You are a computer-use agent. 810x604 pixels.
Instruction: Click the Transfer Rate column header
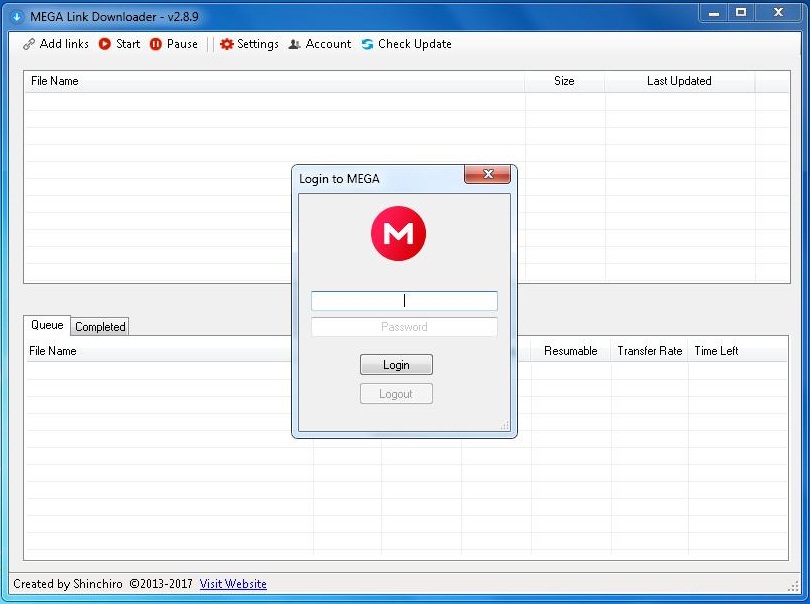[x=650, y=351]
